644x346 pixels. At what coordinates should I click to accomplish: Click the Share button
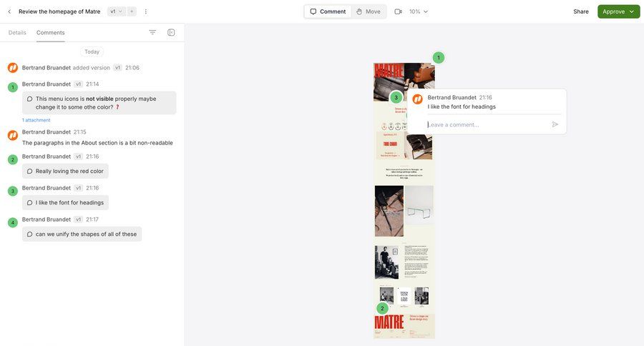580,11
